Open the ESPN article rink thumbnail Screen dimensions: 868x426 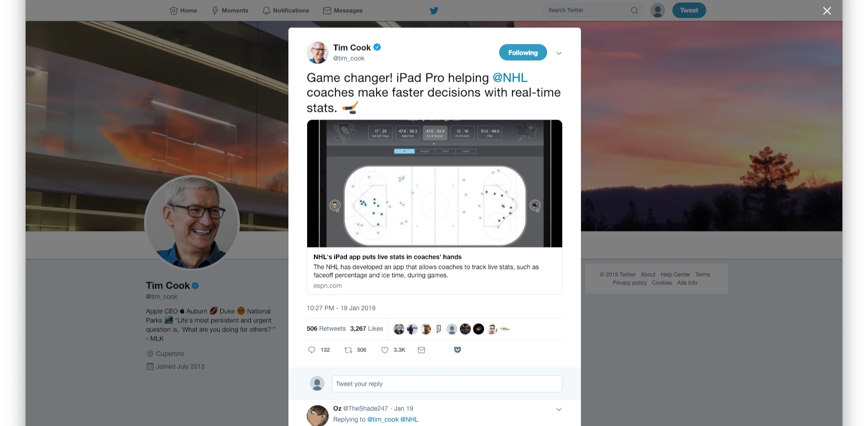pyautogui.click(x=435, y=184)
